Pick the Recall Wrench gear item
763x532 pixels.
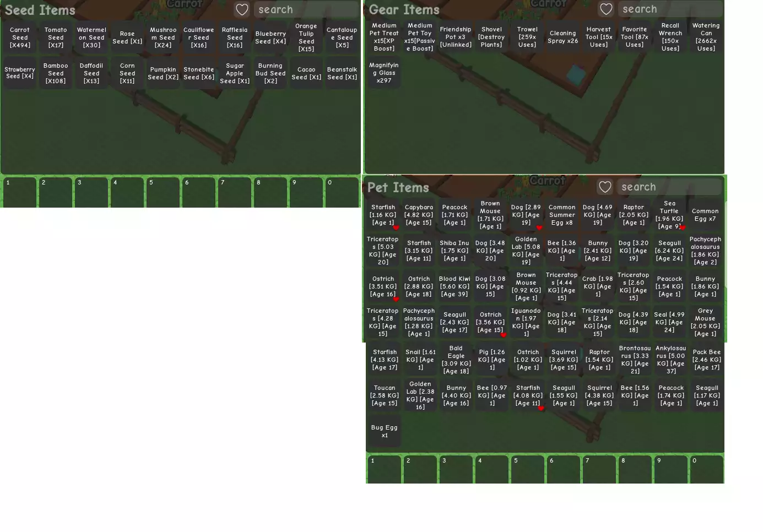click(x=670, y=37)
